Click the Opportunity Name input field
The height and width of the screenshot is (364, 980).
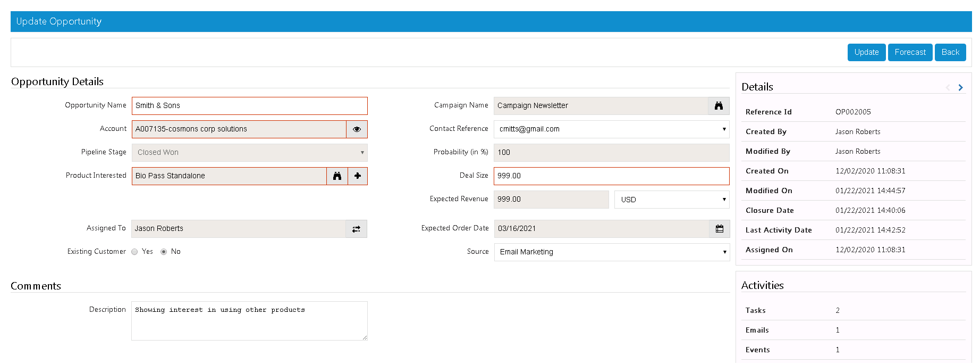(x=249, y=106)
